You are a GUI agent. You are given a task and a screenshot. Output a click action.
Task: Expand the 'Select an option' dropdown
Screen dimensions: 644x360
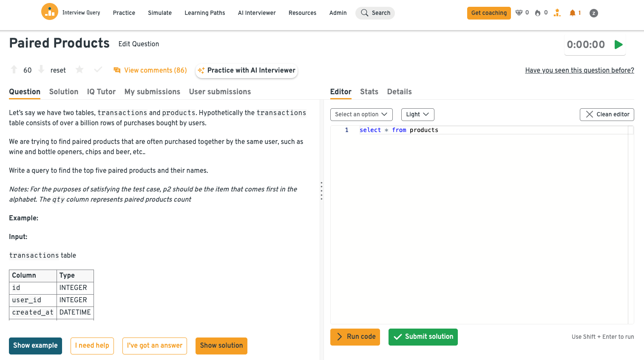coord(361,114)
